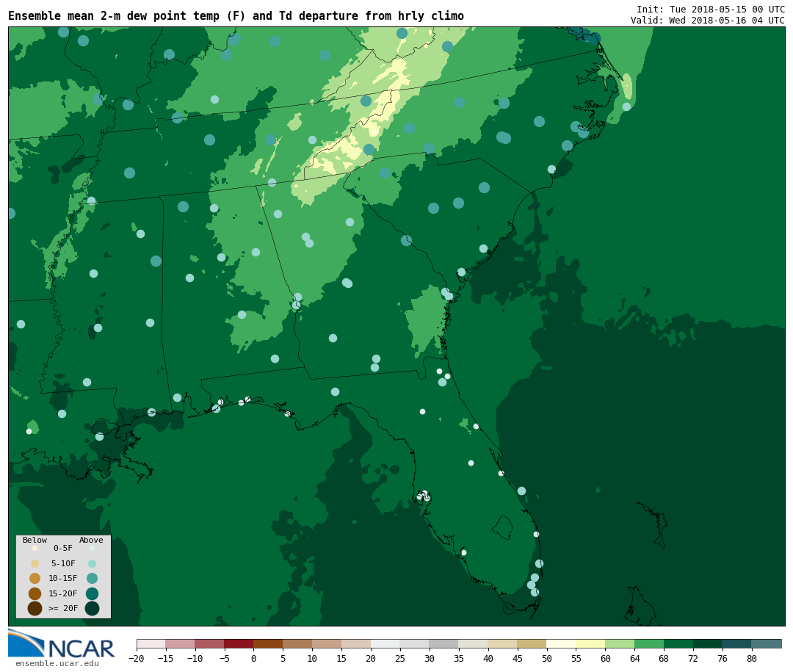Pick the brown swatch between 0 and 5
Image resolution: width=793 pixels, height=672 pixels.
269,643
